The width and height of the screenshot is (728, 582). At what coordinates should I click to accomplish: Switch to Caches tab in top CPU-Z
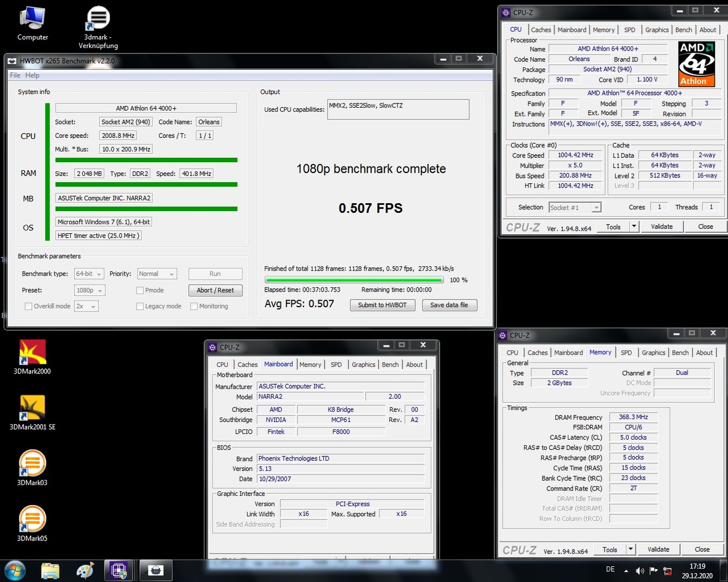541,30
